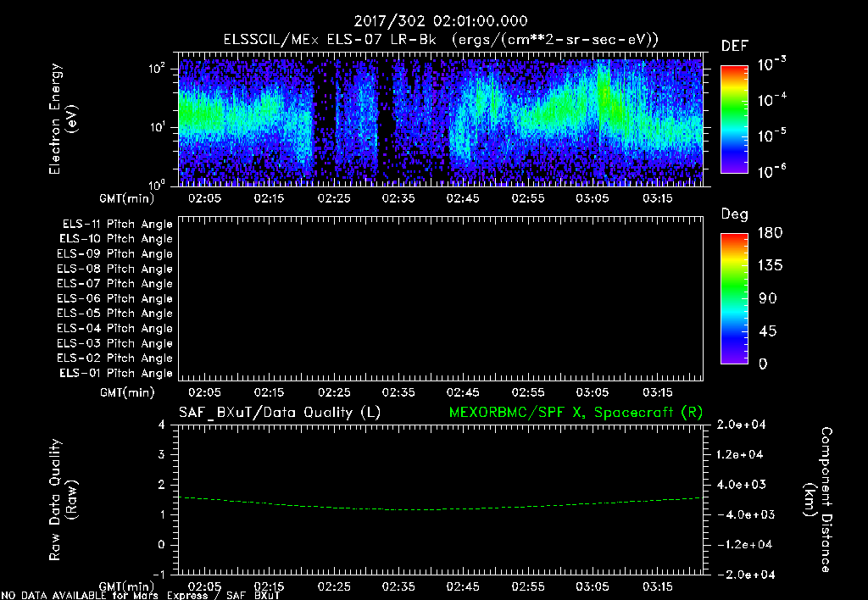Click the 02:45 tick below pitch angle panel

point(463,393)
